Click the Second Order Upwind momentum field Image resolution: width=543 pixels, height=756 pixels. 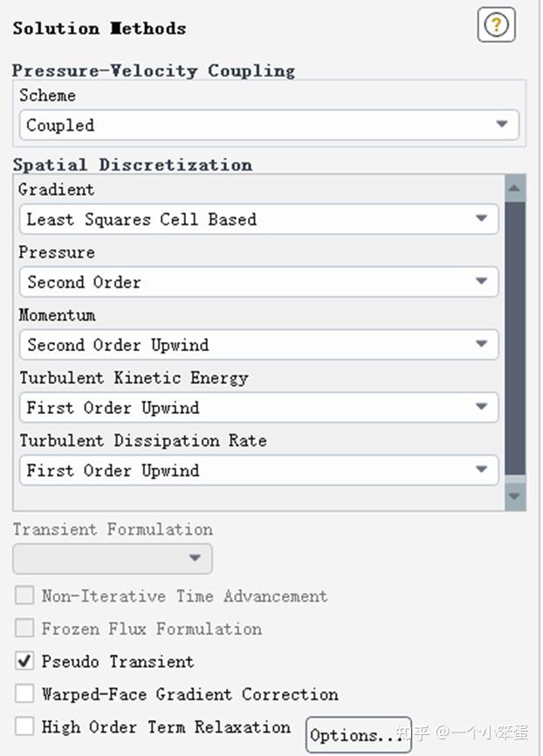[244, 345]
